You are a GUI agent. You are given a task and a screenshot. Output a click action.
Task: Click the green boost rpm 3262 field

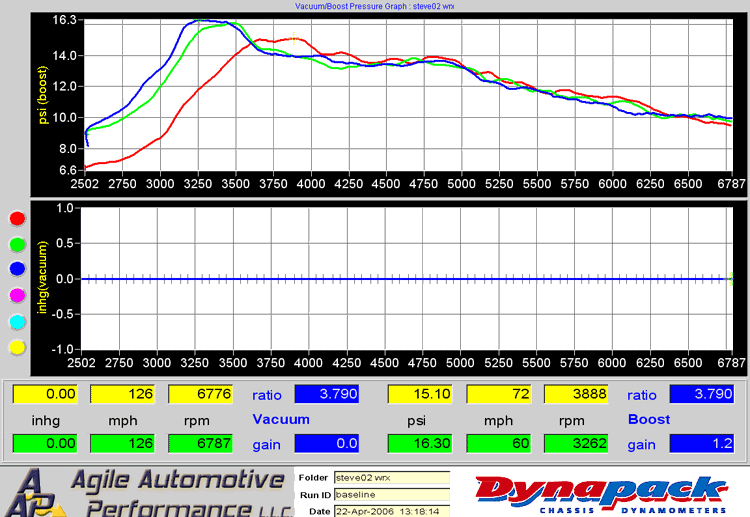[x=576, y=443]
